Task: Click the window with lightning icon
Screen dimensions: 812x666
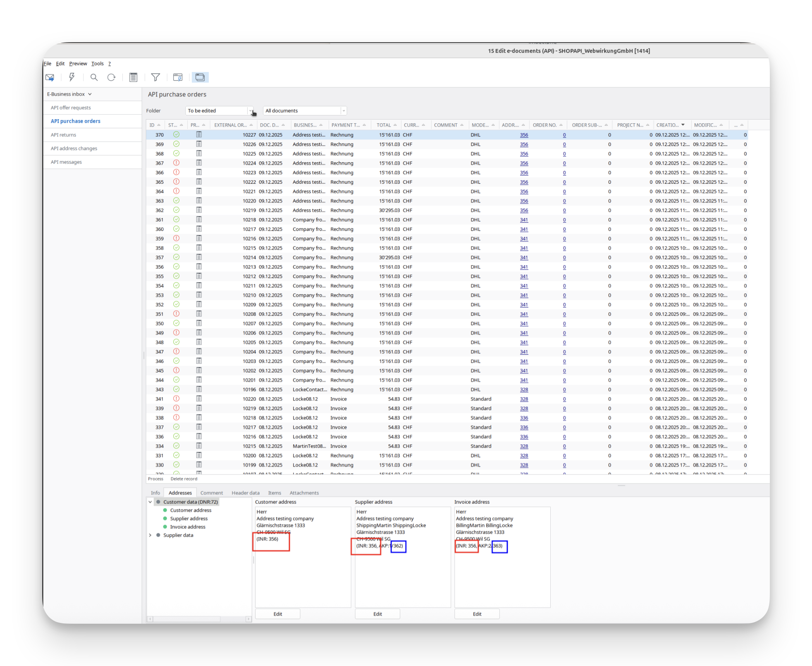Action: (178, 77)
